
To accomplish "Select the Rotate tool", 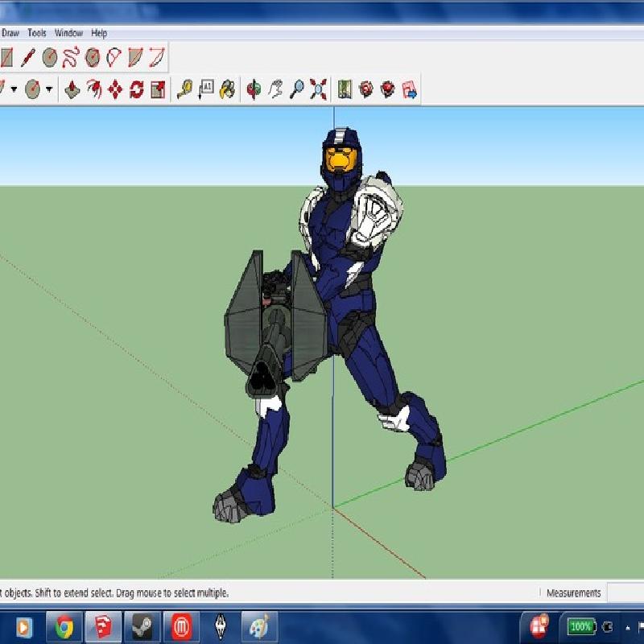I will 137,89.
